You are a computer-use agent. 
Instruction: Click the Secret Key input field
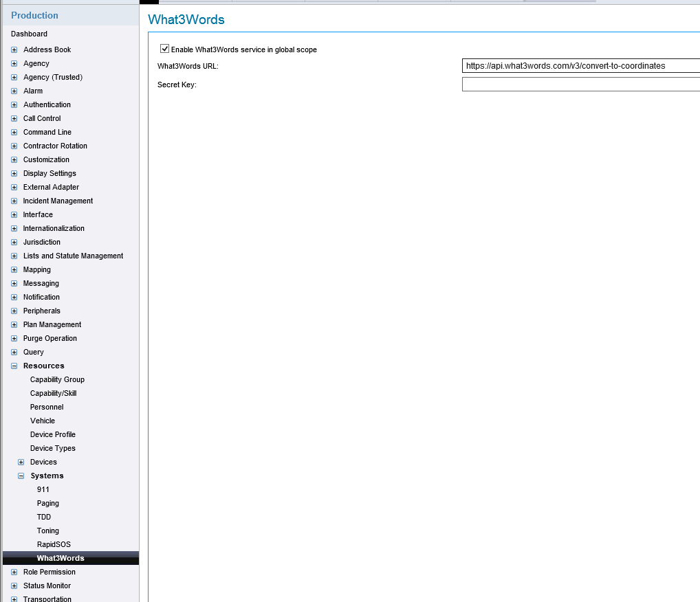[581, 85]
